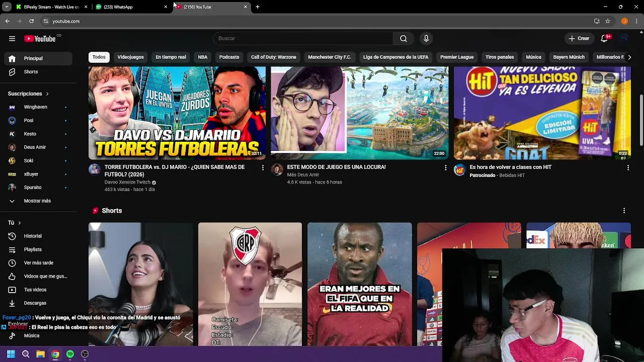Expand Mostrar más subscriptions

point(38,201)
